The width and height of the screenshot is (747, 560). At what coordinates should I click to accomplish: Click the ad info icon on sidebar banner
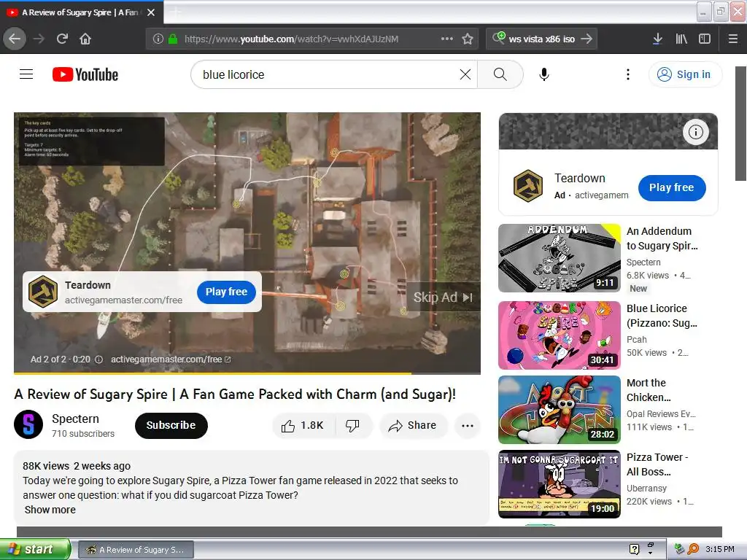695,132
